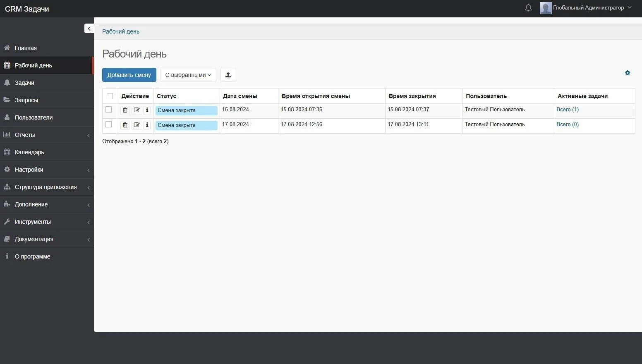The image size is (642, 364).
Task: Open table settings gear icon
Action: [628, 73]
